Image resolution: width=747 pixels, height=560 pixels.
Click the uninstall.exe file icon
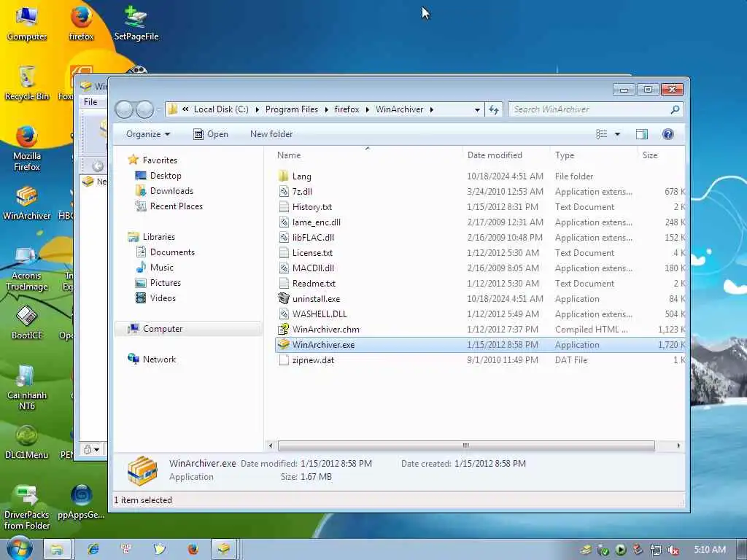click(x=284, y=298)
